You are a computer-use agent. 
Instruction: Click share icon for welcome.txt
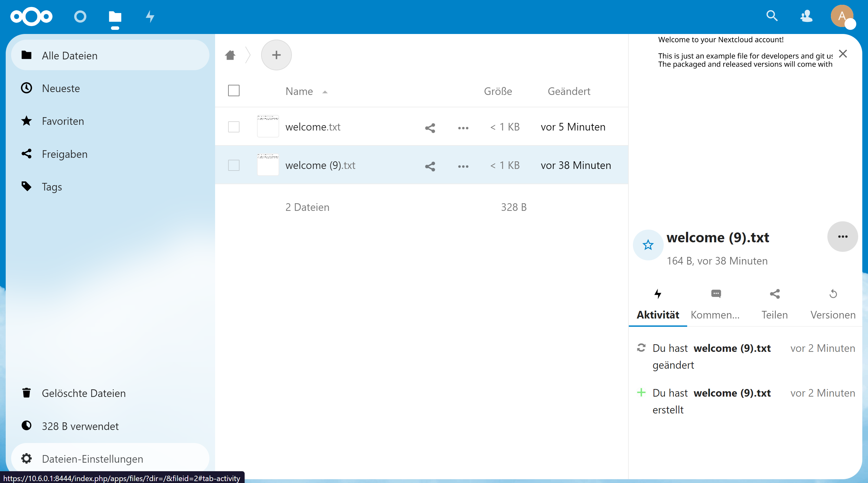(430, 128)
